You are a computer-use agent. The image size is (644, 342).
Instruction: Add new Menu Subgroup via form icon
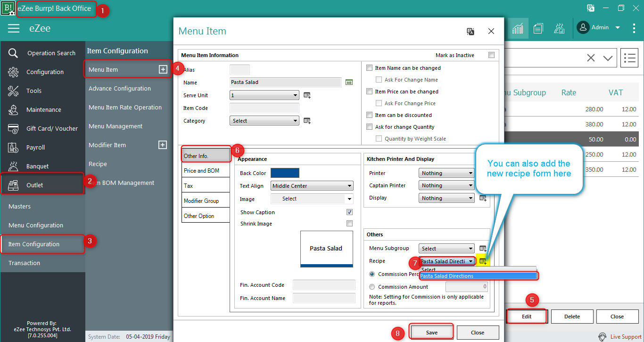[483, 249]
